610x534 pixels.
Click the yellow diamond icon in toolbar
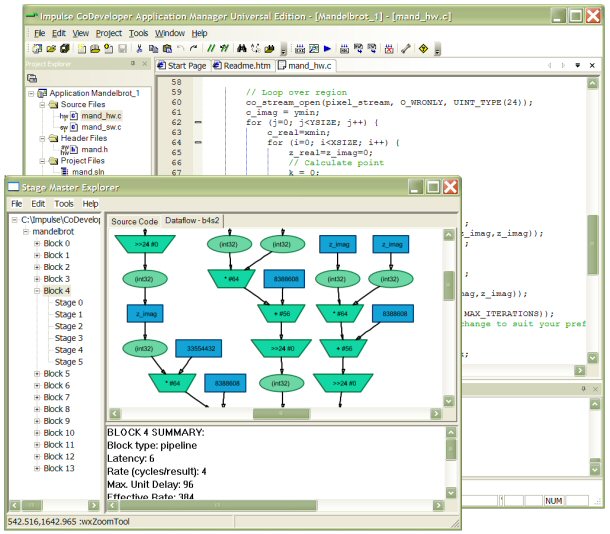pos(423,49)
